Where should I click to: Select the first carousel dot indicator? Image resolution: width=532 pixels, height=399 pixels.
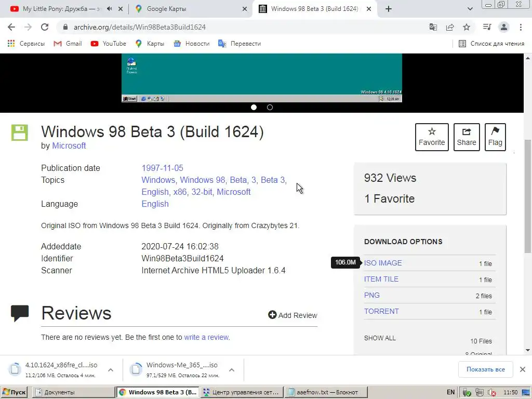point(254,107)
